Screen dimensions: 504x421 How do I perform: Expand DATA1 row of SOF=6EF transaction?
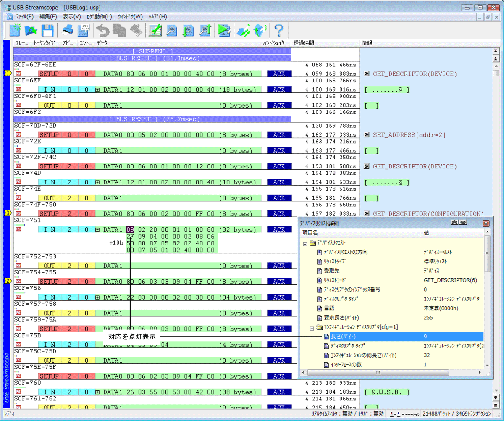coord(98,89)
